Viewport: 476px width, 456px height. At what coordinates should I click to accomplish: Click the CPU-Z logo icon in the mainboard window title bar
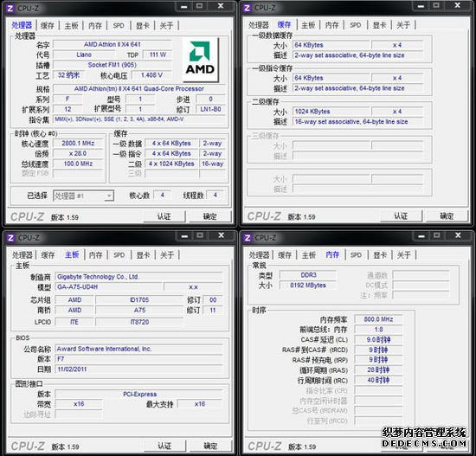[10, 238]
